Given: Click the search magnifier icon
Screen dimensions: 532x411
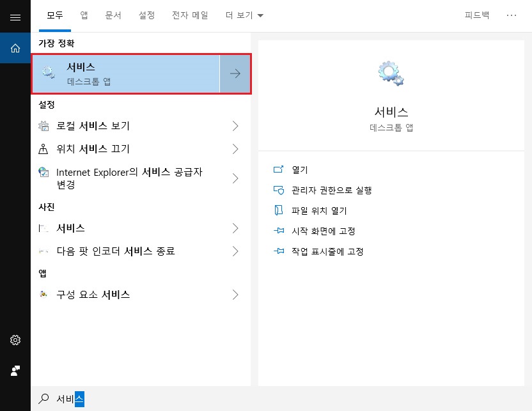Looking at the screenshot, I should (x=43, y=398).
